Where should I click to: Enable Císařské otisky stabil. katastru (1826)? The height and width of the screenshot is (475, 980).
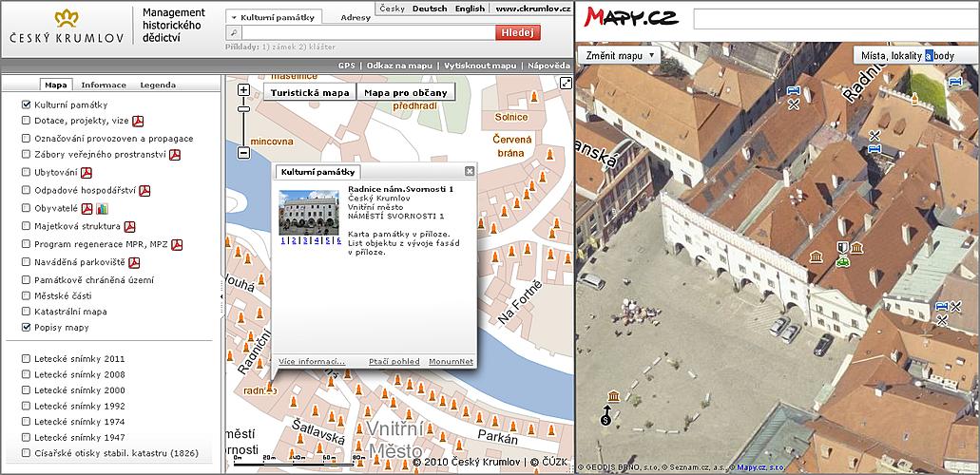point(26,452)
